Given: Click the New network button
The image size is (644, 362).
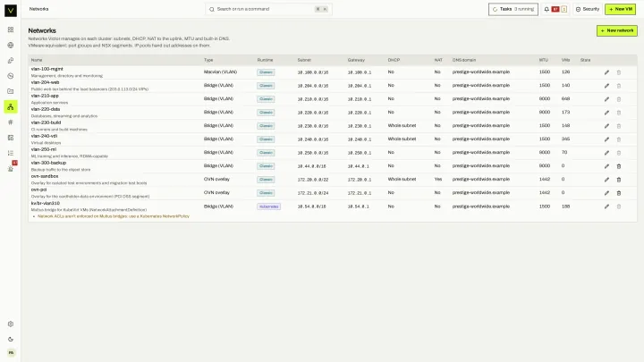Looking at the screenshot, I should (x=617, y=30).
